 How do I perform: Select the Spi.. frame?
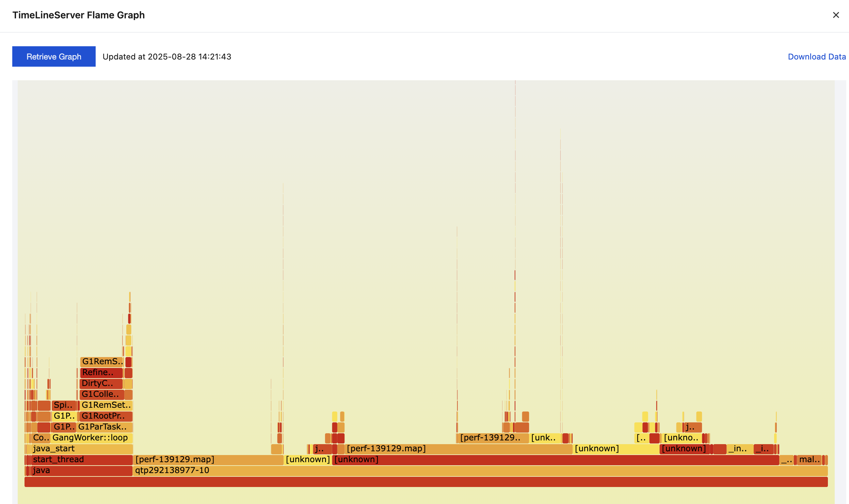64,405
